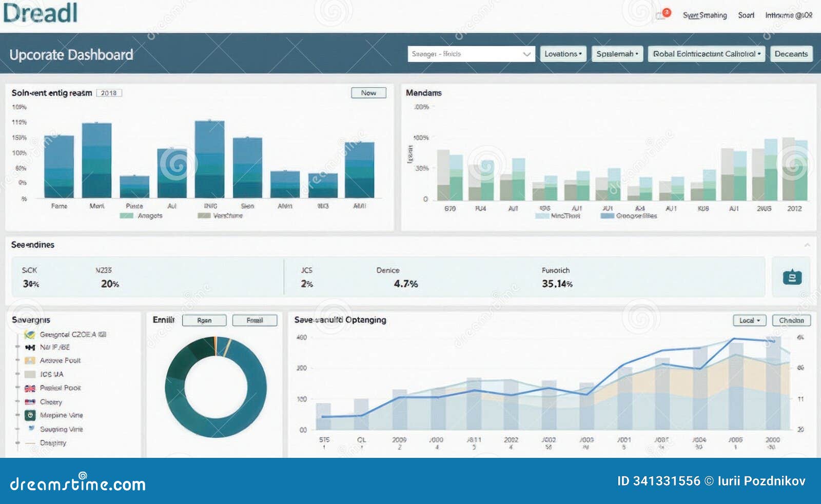Select the Antore Poot flag icon
The height and width of the screenshot is (504, 821).
(30, 360)
